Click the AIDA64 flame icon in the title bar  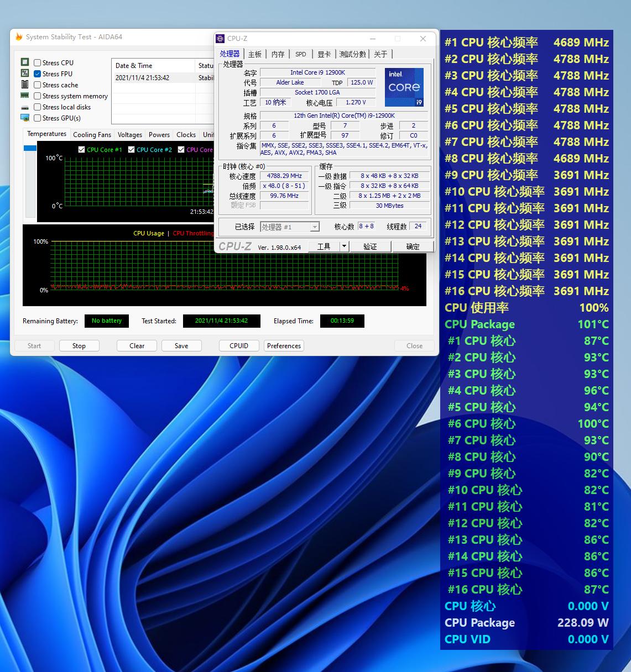point(19,36)
